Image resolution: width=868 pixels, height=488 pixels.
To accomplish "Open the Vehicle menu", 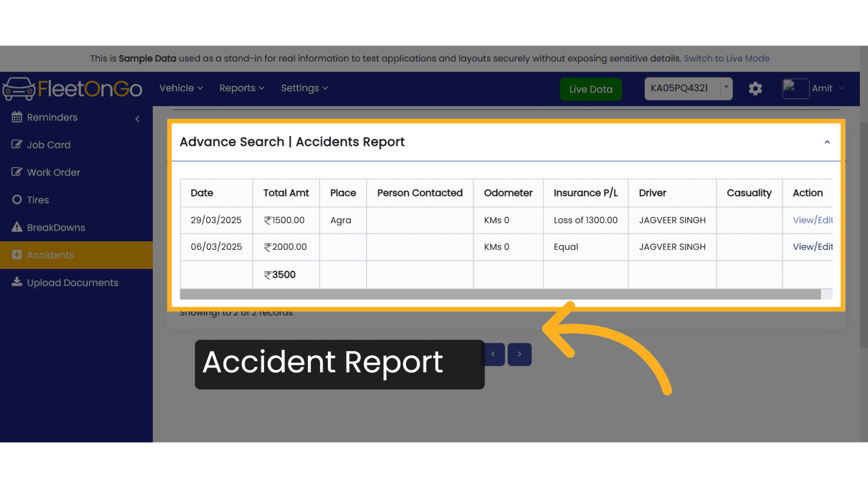I will 181,88.
